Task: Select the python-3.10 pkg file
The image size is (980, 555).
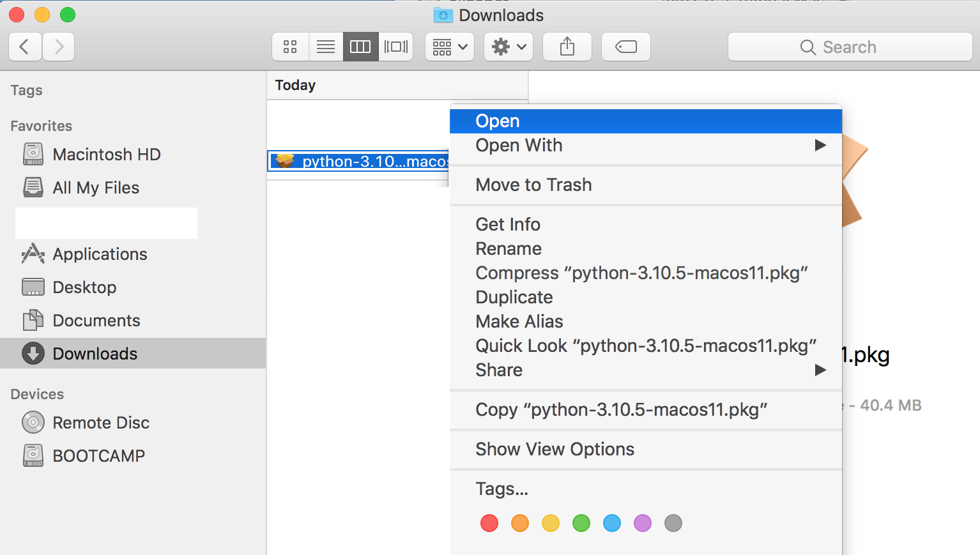Action: pos(359,162)
